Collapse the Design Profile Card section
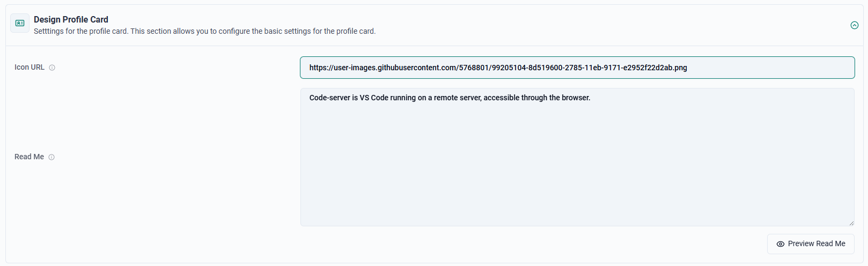This screenshot has width=868, height=266. [855, 25]
